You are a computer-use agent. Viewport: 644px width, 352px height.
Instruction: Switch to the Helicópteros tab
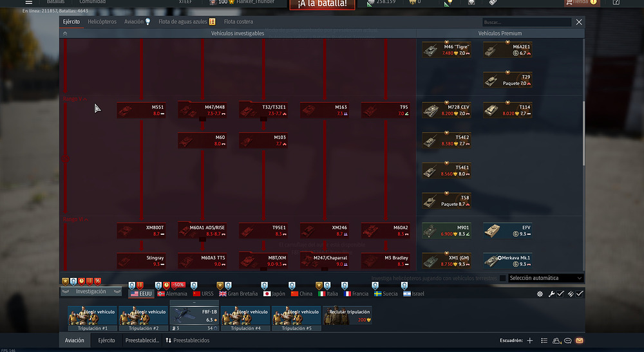pyautogui.click(x=102, y=22)
